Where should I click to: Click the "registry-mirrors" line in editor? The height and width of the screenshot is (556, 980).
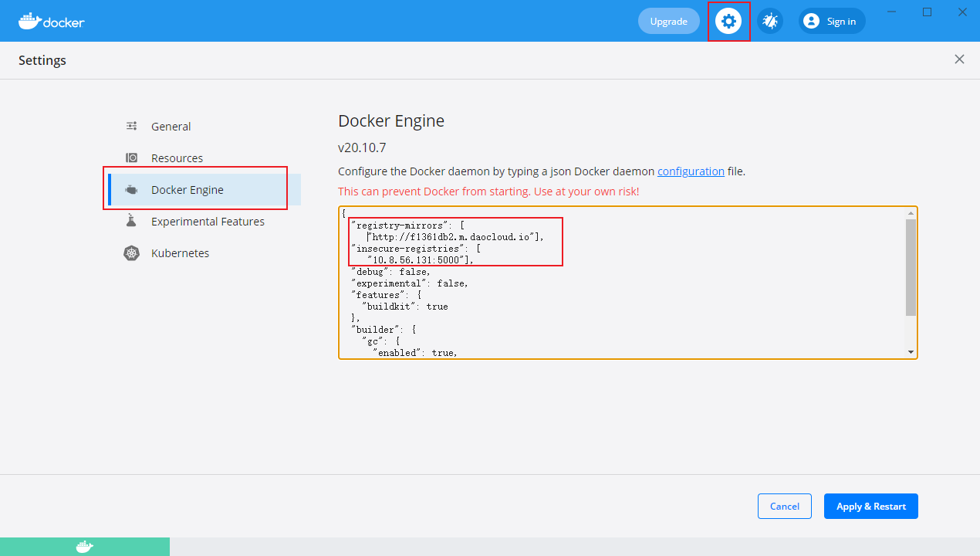click(x=408, y=225)
